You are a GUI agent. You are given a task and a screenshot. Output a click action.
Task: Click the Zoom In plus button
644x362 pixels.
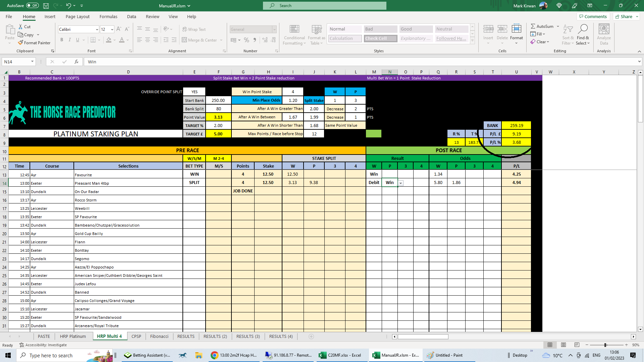click(x=626, y=345)
